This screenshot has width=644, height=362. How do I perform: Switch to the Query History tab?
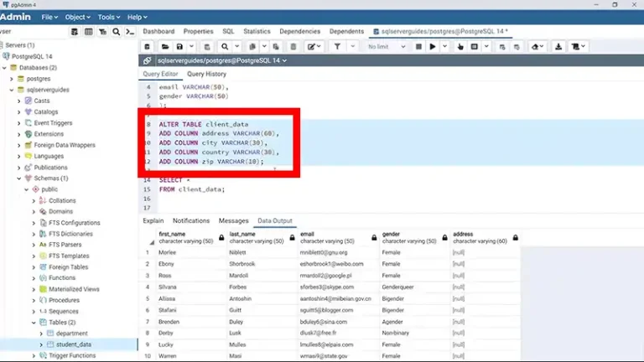(206, 75)
